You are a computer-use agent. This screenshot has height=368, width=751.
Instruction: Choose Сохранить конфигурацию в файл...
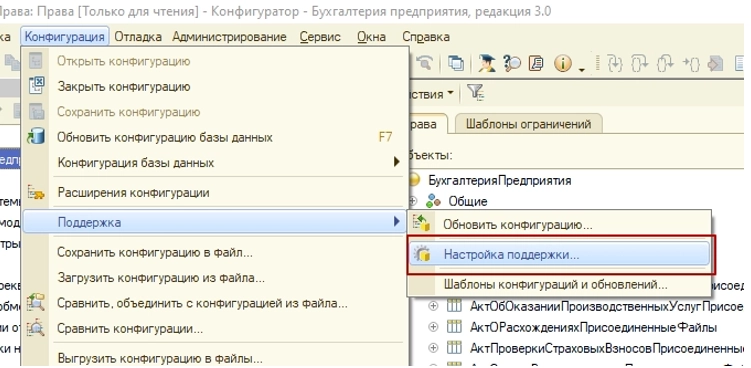(215, 253)
